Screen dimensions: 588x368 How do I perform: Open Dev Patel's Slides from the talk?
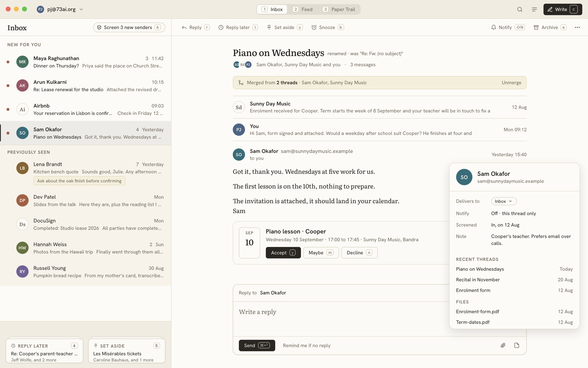coord(86,201)
